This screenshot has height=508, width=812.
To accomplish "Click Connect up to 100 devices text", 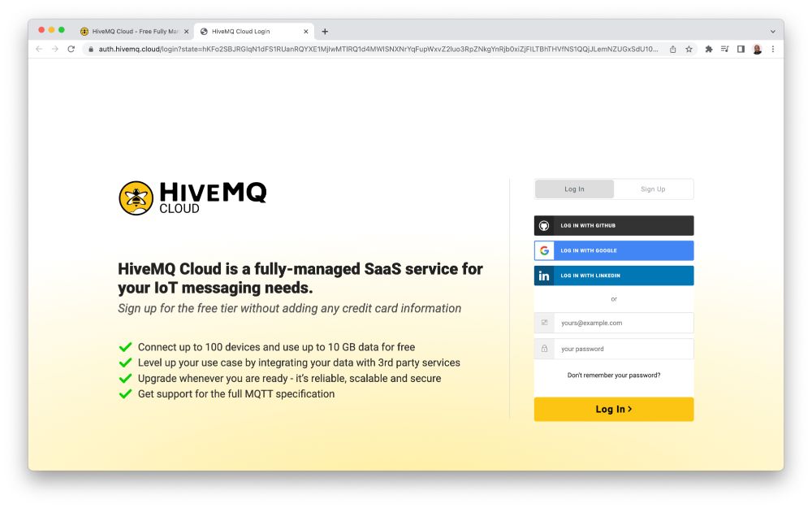I will (277, 347).
